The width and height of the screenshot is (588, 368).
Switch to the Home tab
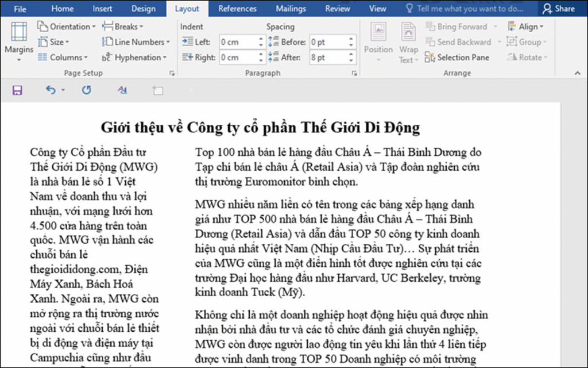(62, 9)
